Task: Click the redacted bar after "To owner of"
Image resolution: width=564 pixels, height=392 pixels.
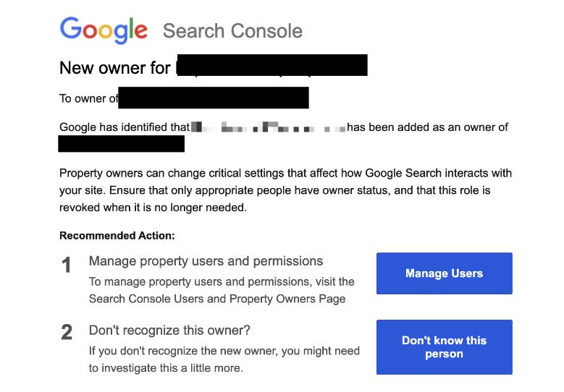Action: [214, 98]
